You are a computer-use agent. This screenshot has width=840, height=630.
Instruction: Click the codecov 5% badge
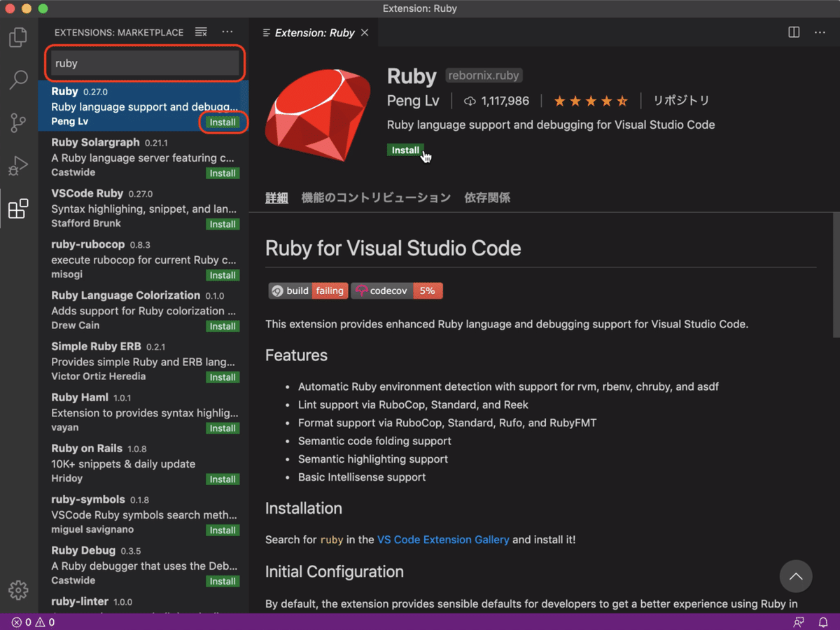(397, 290)
